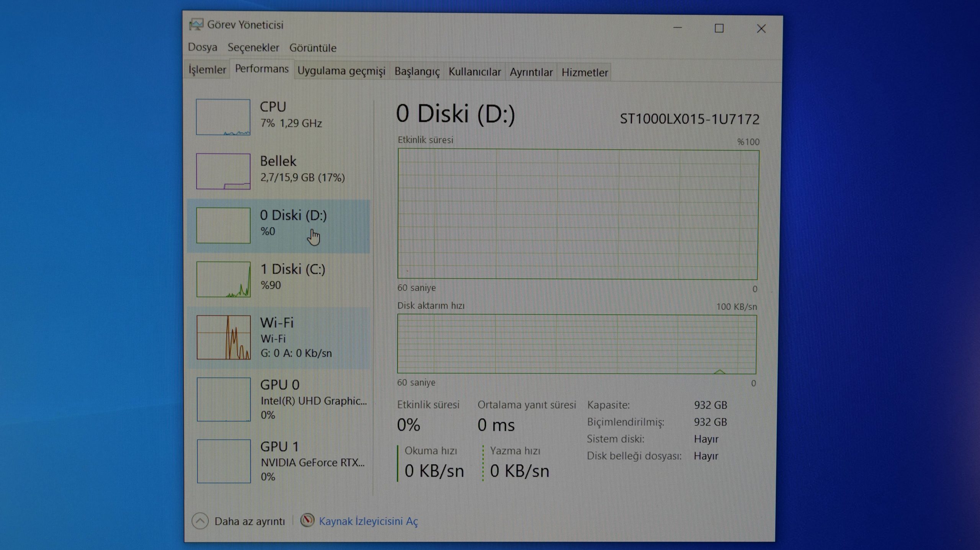
Task: Open the Seçenekler menu
Action: 253,48
